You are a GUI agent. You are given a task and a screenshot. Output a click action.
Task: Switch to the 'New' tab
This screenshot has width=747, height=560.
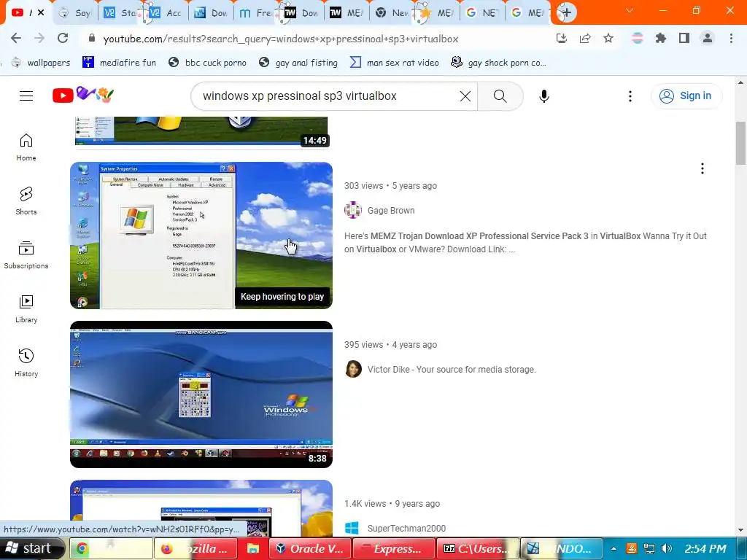392,13
